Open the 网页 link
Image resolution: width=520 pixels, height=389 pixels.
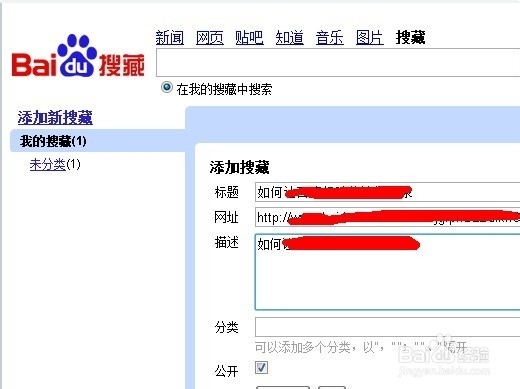(x=210, y=37)
